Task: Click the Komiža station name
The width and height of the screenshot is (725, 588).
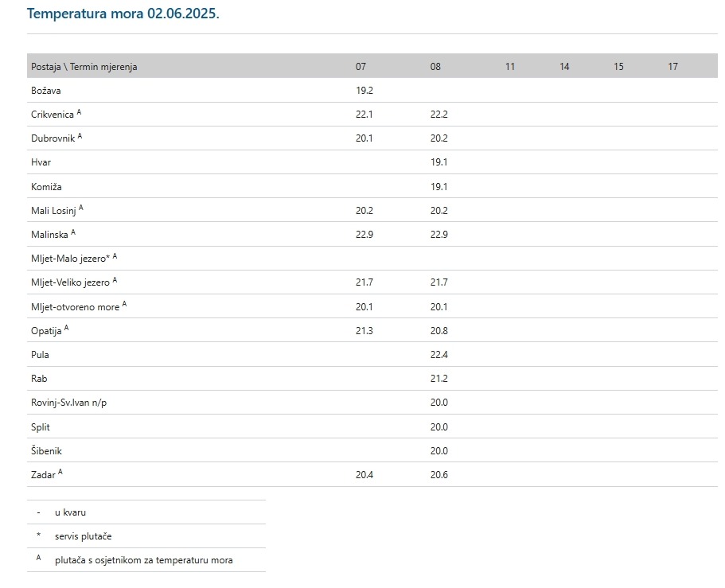Action: [46, 187]
